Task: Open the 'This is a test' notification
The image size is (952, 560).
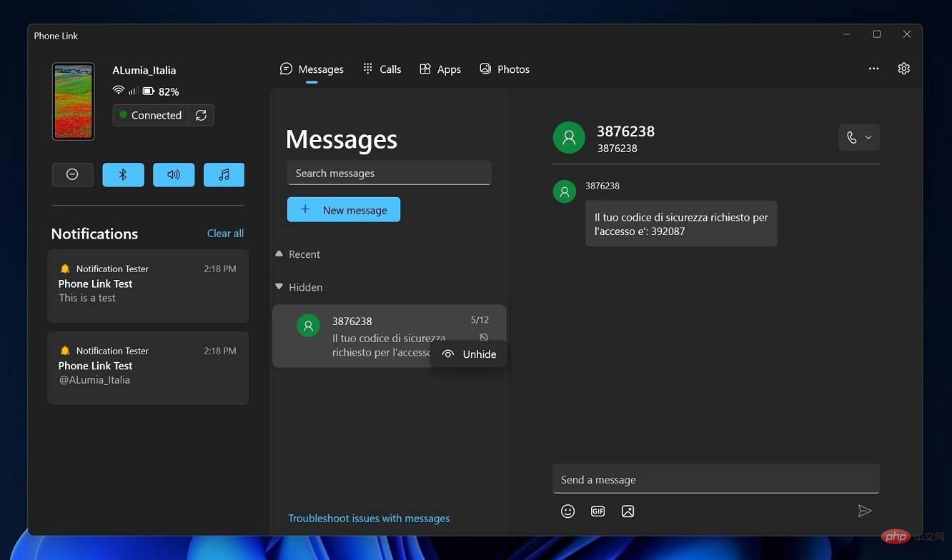Action: click(148, 286)
